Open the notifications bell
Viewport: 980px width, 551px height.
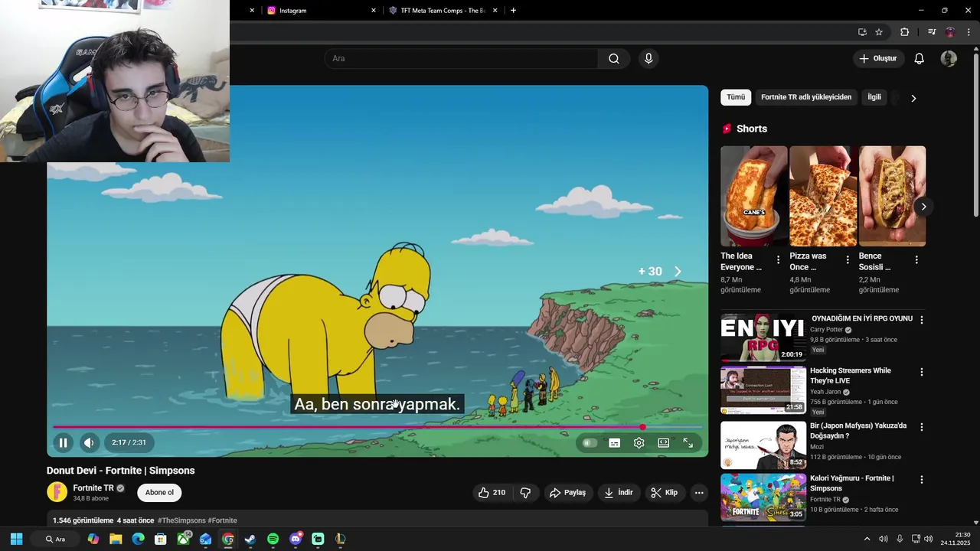click(x=920, y=59)
